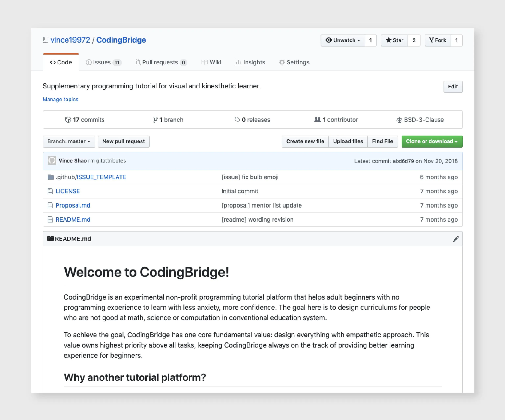Open the ISSUE_TEMPLATE folder
505x420 pixels.
[101, 177]
